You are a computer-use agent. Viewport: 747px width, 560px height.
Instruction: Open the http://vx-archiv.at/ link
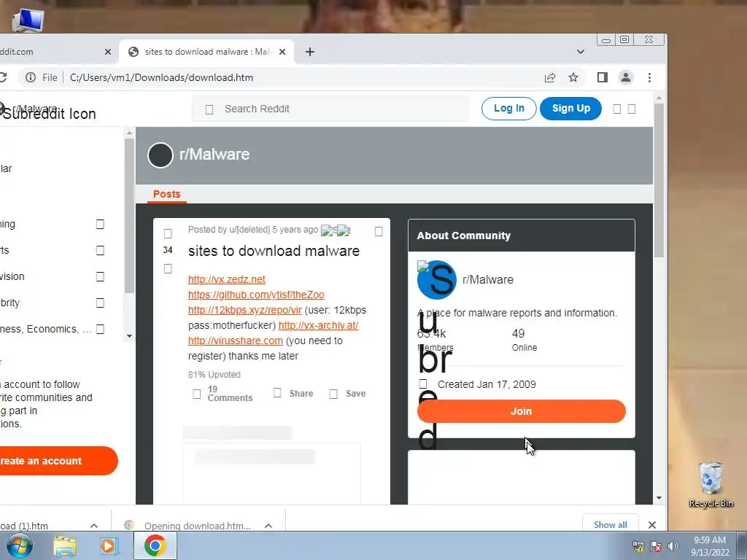click(318, 325)
